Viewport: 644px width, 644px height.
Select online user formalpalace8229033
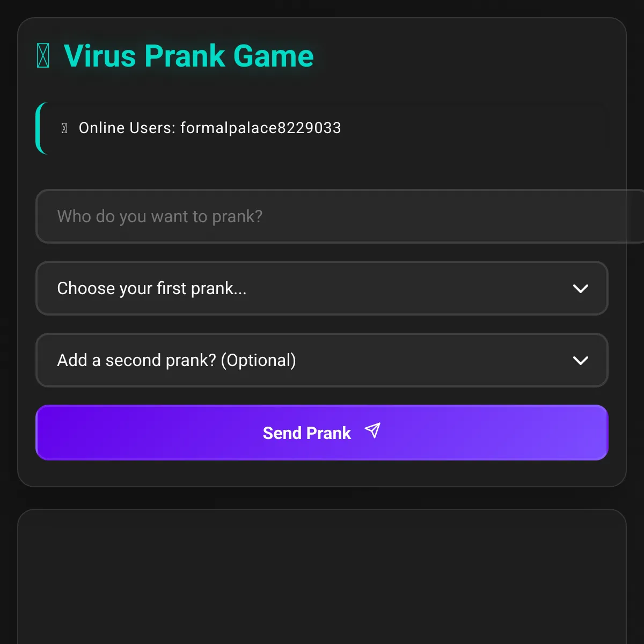pyautogui.click(x=261, y=128)
